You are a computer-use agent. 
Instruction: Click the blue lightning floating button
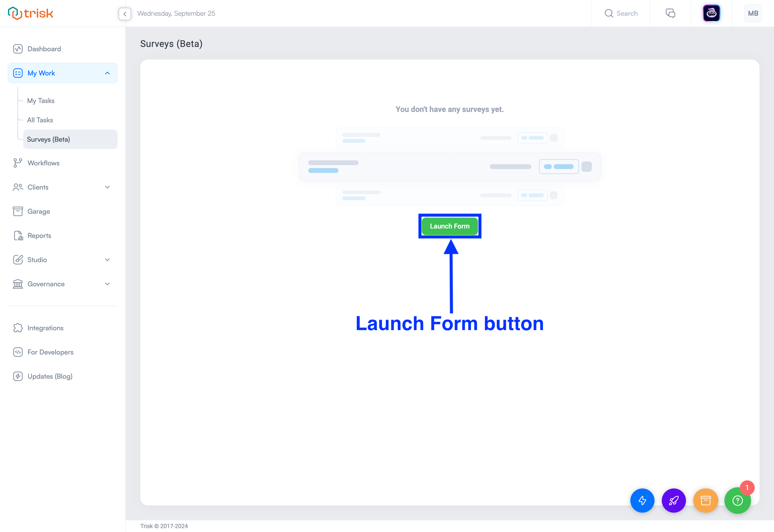coord(642,501)
